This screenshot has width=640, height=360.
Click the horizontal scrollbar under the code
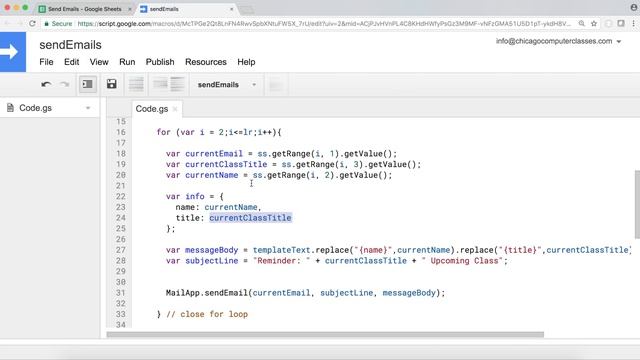(325, 335)
